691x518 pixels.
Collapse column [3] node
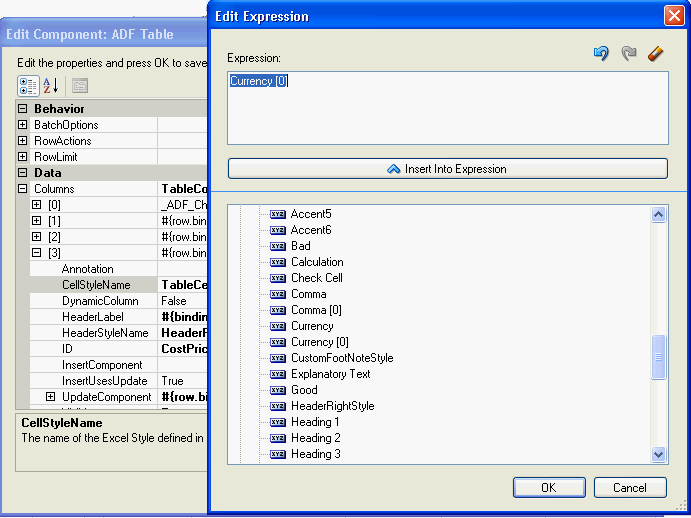click(37, 253)
